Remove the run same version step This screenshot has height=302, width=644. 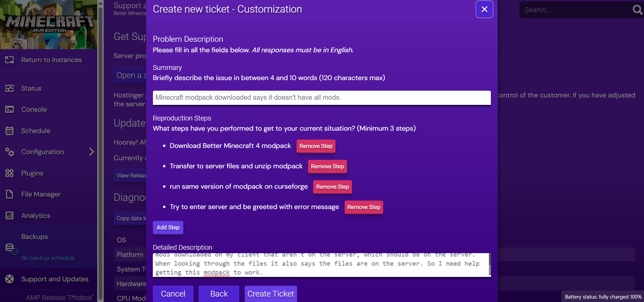coord(332,187)
